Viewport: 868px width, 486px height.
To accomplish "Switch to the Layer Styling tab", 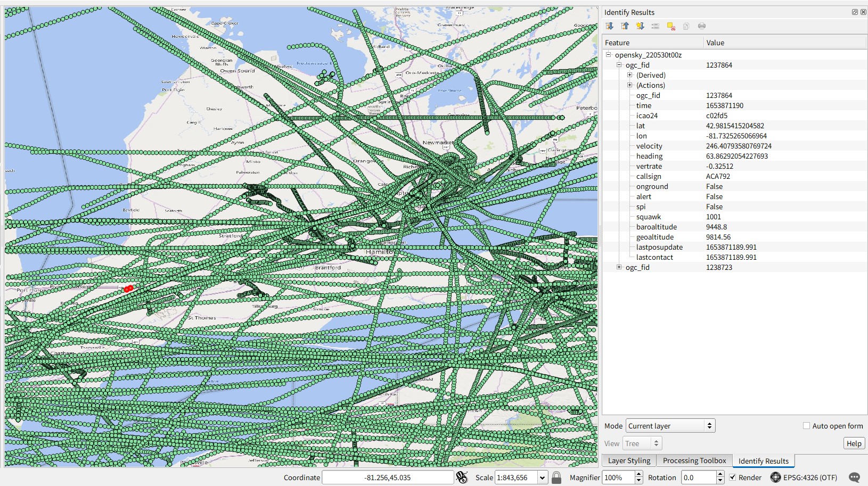I will pyautogui.click(x=629, y=461).
